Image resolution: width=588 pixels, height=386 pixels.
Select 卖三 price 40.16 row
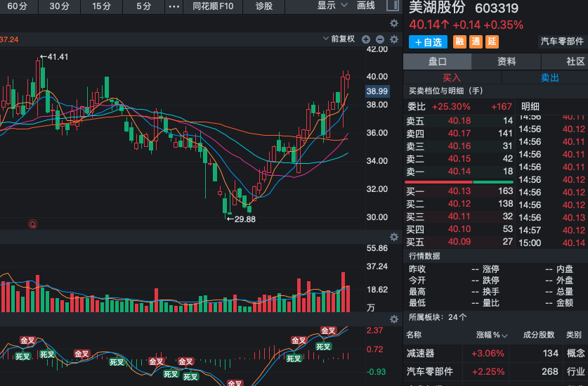click(x=459, y=146)
